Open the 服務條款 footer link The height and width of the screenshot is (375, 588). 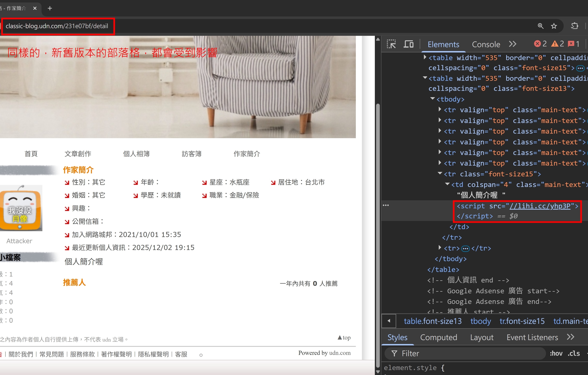pos(82,354)
